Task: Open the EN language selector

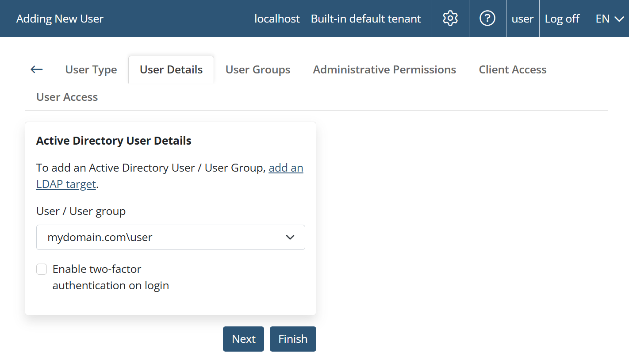Action: pos(609,19)
